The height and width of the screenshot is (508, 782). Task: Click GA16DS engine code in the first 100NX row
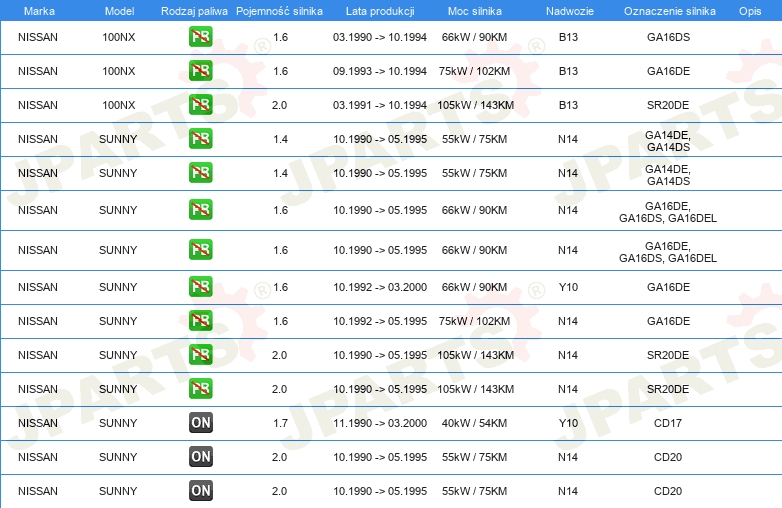(x=668, y=37)
